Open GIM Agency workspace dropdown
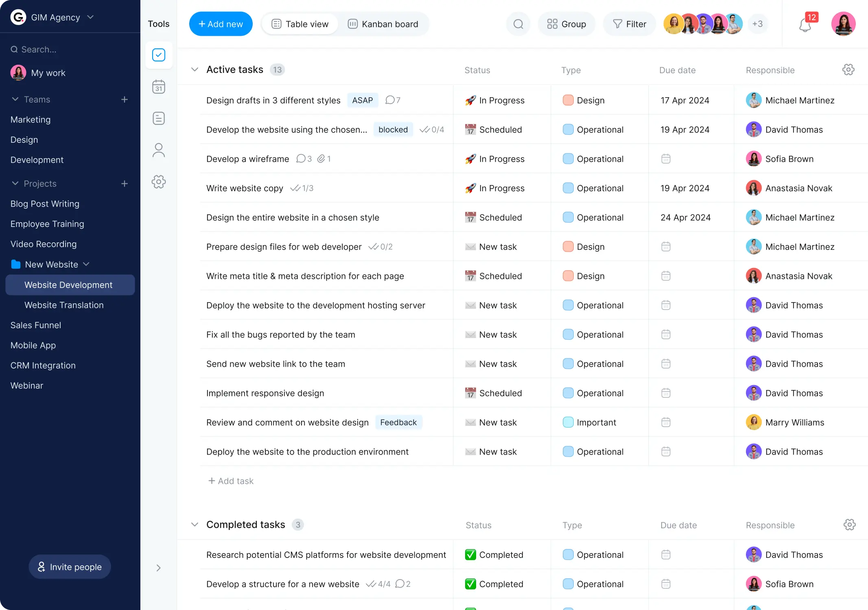The height and width of the screenshot is (610, 868). tap(90, 17)
